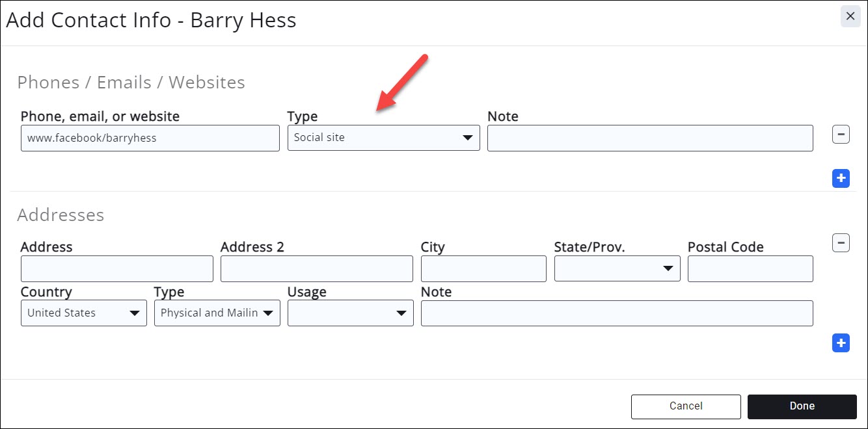The width and height of the screenshot is (868, 429).
Task: Focus the Postal Code field
Action: pyautogui.click(x=750, y=268)
